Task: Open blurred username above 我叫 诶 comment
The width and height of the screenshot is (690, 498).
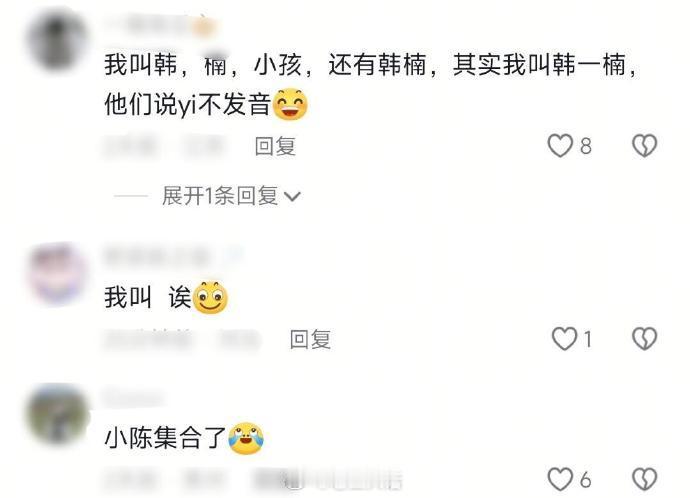Action: point(172,256)
